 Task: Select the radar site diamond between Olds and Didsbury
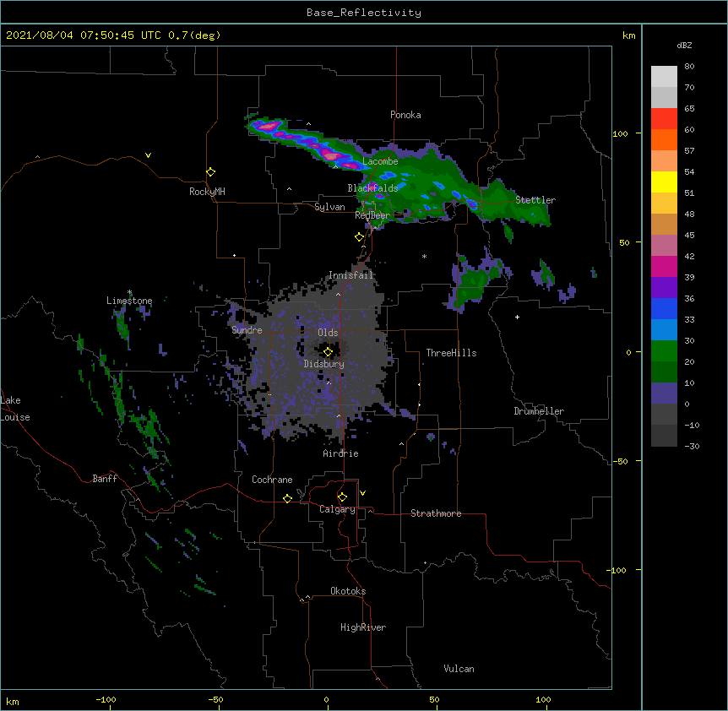tap(328, 352)
